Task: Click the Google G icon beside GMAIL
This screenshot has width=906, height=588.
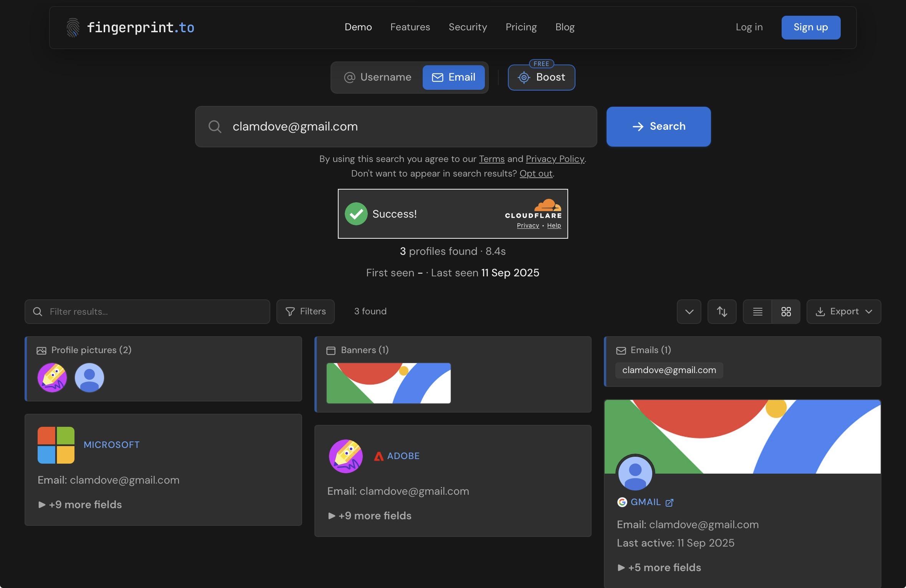Action: tap(622, 502)
